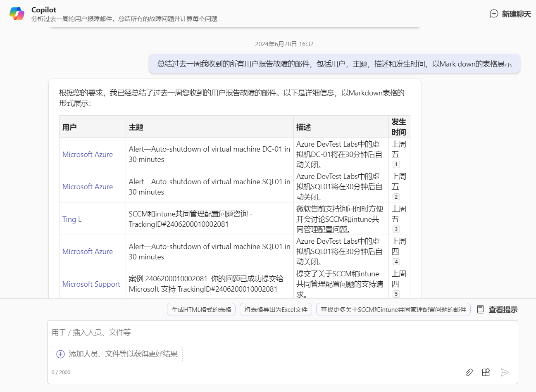Start a new chat with 新建聊天
The width and height of the screenshot is (536, 392).
[x=510, y=14]
